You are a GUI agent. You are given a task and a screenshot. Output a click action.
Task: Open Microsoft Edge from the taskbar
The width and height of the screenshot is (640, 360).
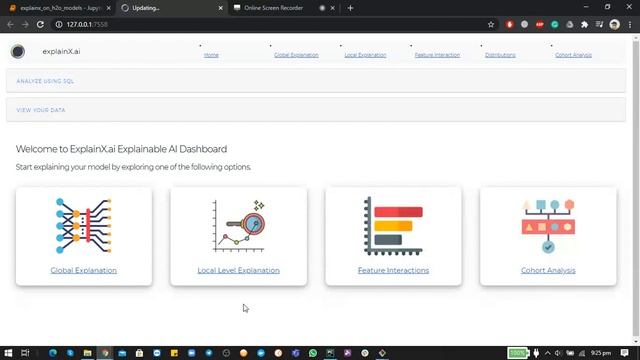(53, 353)
